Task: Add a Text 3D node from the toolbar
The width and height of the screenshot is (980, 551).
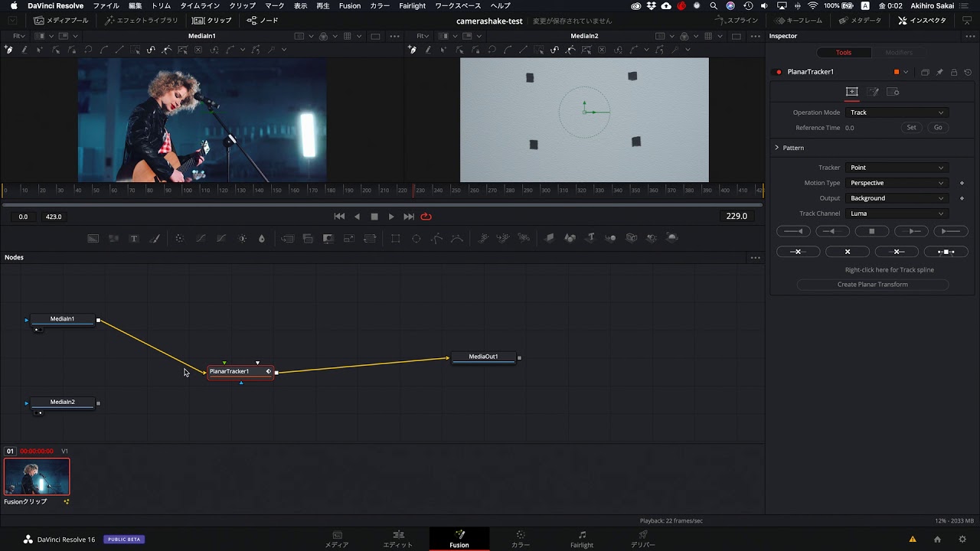Action: tap(590, 238)
